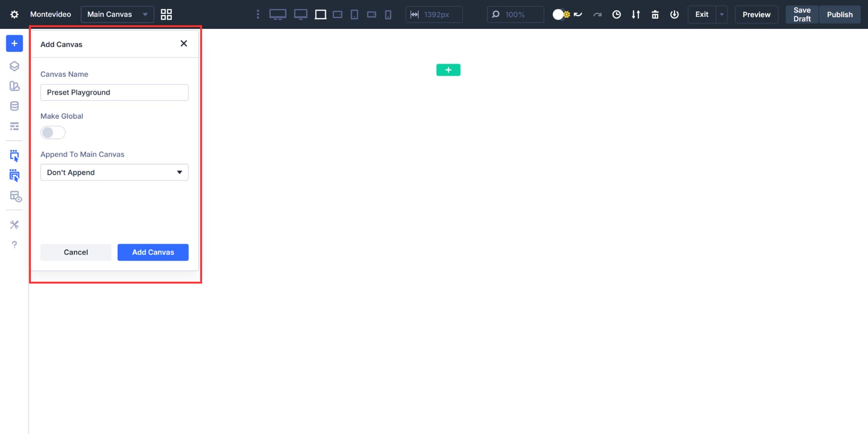Click the undo arrow in the toolbar

pos(578,14)
